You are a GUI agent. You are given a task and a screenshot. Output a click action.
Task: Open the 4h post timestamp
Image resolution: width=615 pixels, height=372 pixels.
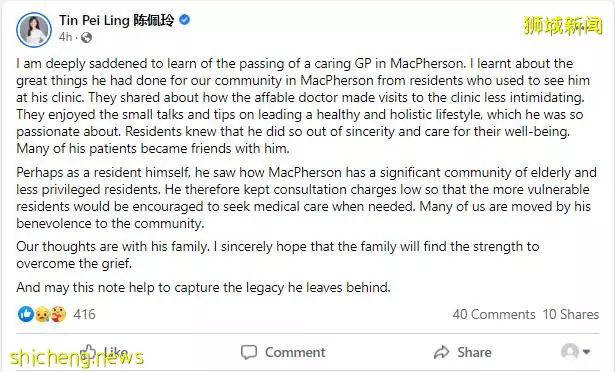pyautogui.click(x=66, y=37)
